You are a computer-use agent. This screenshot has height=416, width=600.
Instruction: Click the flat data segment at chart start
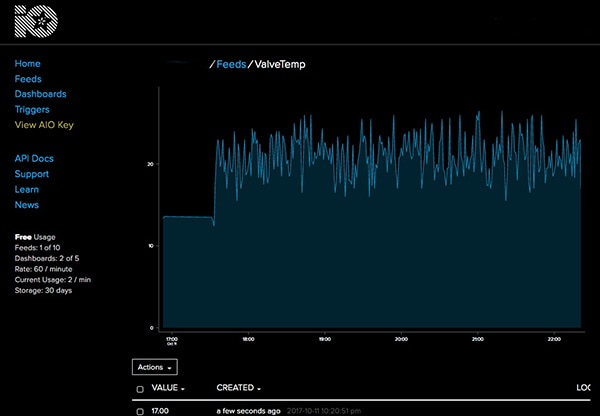point(188,217)
